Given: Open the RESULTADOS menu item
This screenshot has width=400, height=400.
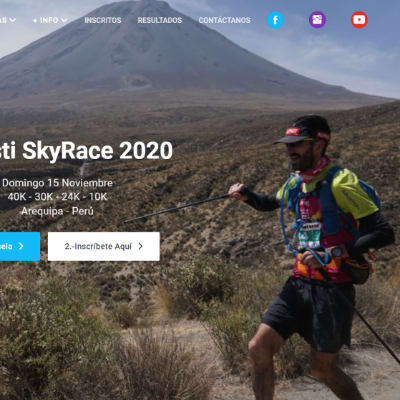Looking at the screenshot, I should point(160,20).
